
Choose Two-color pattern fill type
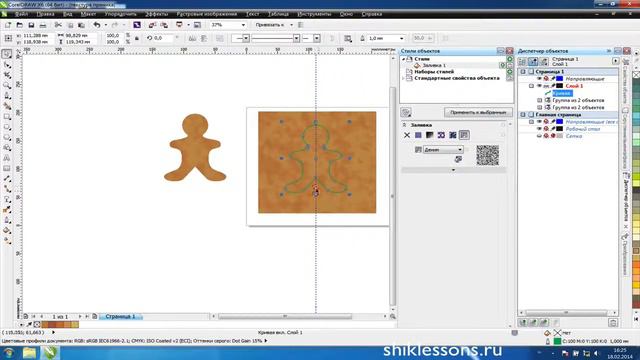[x=464, y=135]
